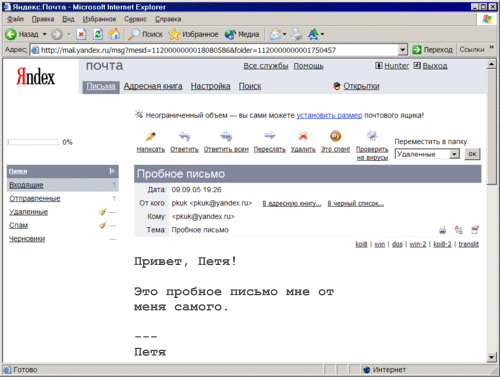Click the vertical scrollbar down arrow
Image resolution: width=500 pixels, height=377 pixels.
coord(491,357)
